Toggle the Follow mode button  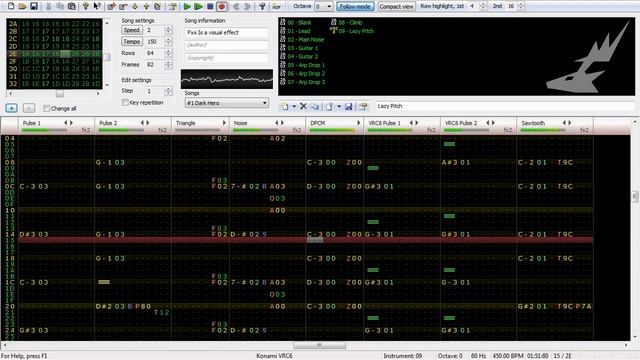[355, 6]
